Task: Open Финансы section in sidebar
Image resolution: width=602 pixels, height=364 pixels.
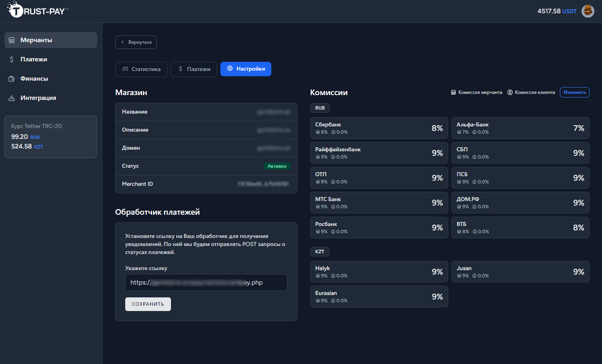Action: (x=51, y=79)
